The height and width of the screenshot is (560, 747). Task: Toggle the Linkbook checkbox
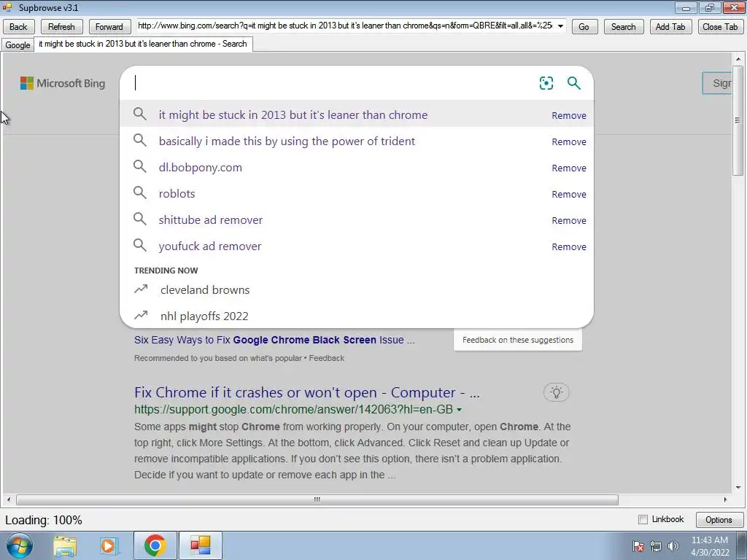[643, 519]
